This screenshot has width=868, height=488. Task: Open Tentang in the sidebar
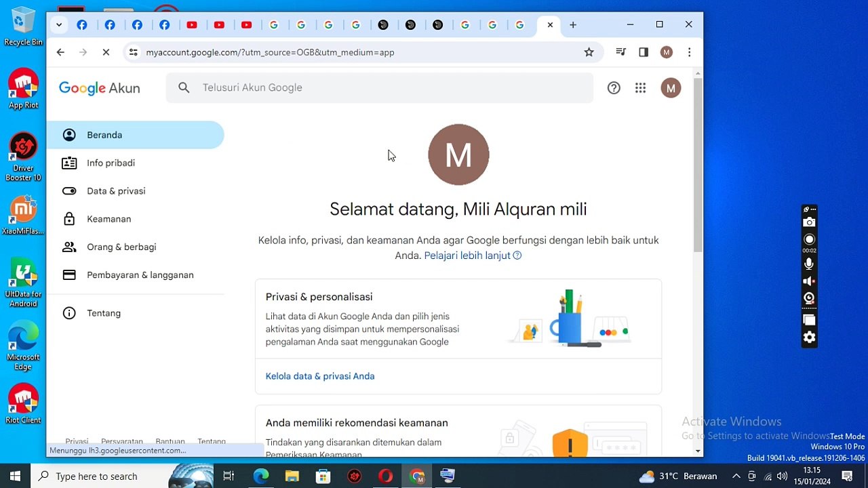[135, 313]
